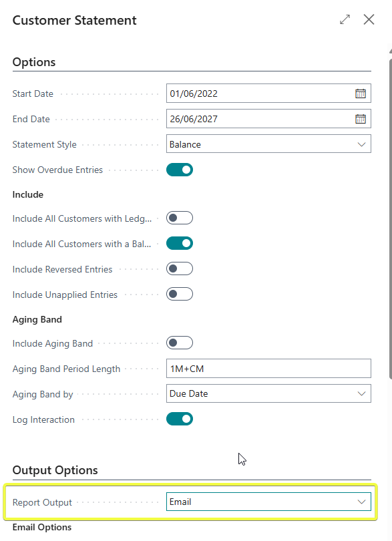Screen dimensions: 392x541
Task: Switch off Log Interaction
Action: click(180, 419)
